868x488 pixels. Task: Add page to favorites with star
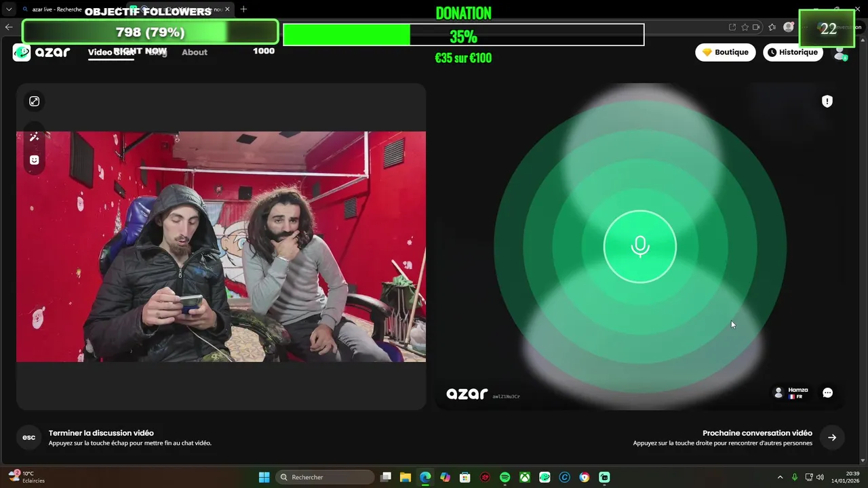click(745, 27)
